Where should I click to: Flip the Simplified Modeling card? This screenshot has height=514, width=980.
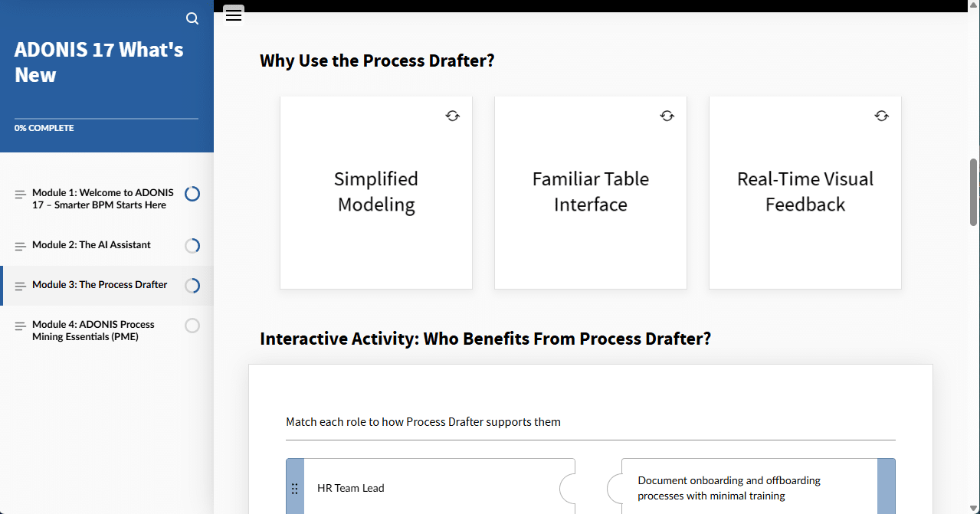(x=376, y=192)
